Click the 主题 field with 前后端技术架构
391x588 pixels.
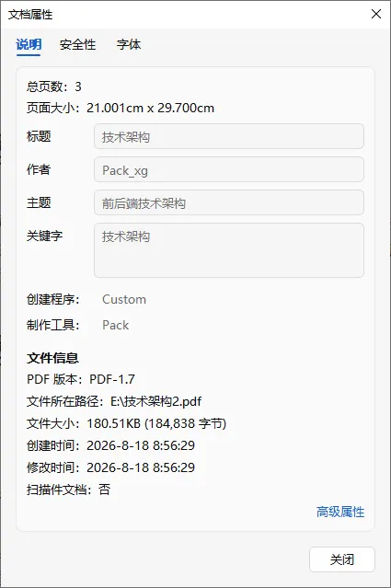(x=229, y=202)
